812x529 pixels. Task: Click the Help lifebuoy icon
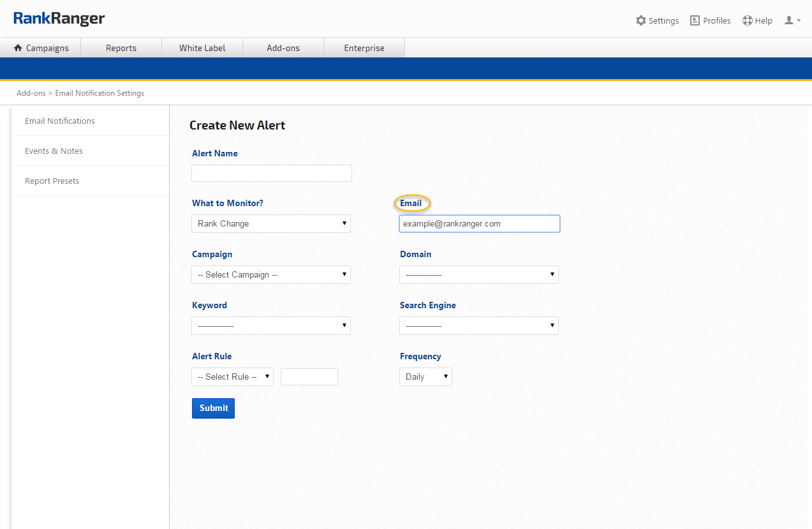[x=748, y=20]
